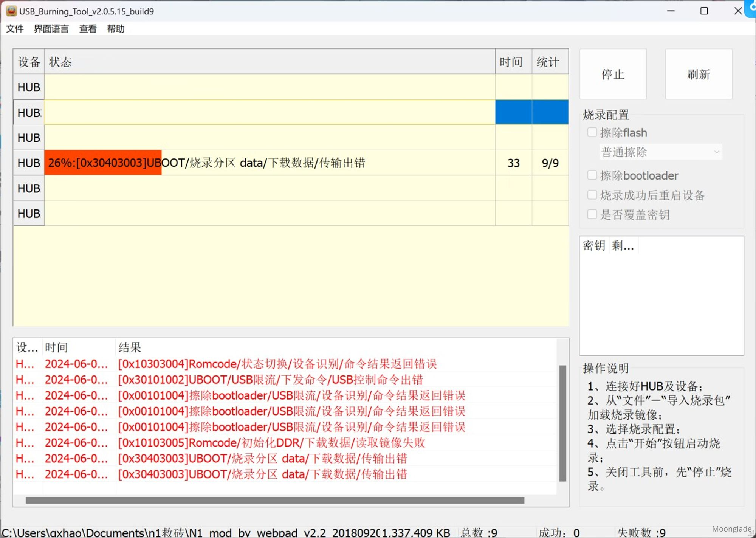Toggle the 擦除bootloader checkbox
Screen dimensions: 756x538
click(592, 175)
